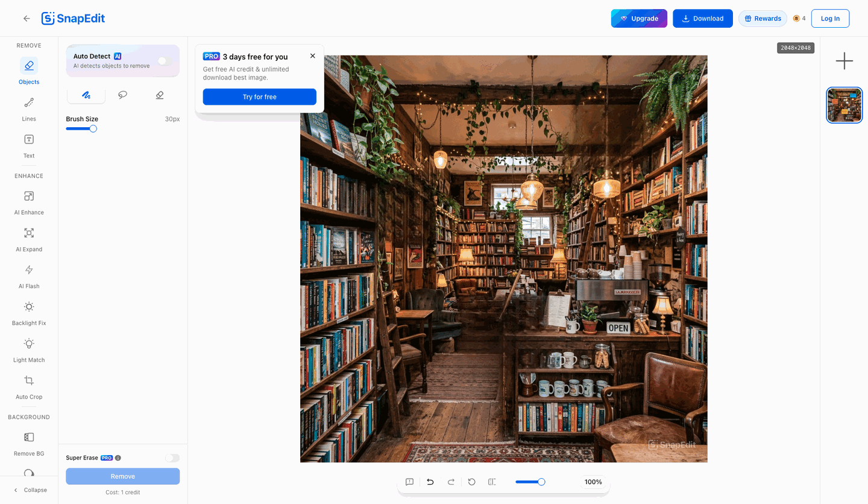Screen dimensions: 868x504
Task: Choose the lasso selection mode
Action: [x=123, y=95]
